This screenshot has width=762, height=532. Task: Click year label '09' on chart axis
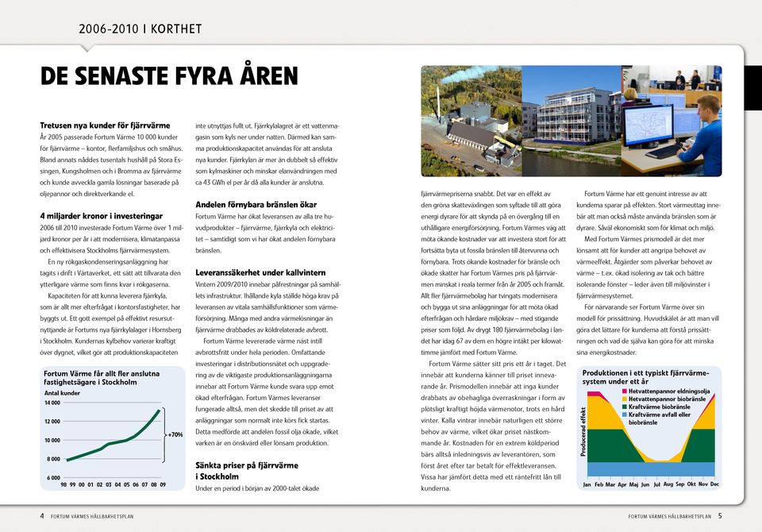(163, 485)
